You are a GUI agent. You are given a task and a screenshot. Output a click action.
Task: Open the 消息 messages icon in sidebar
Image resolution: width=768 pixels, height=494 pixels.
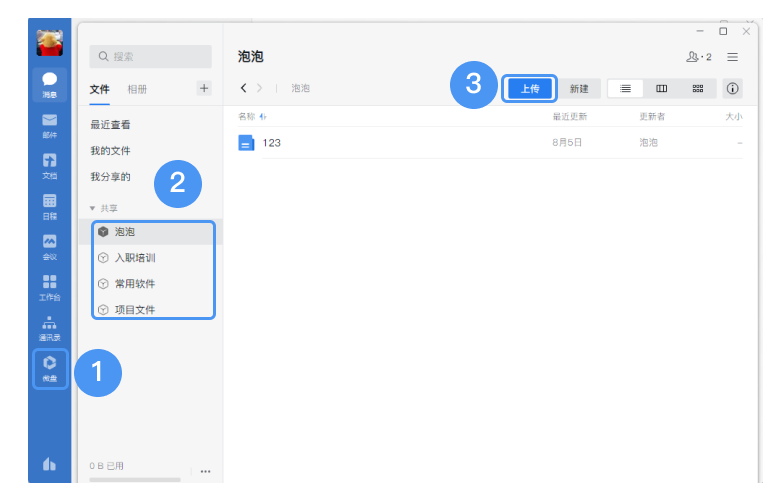coord(50,82)
